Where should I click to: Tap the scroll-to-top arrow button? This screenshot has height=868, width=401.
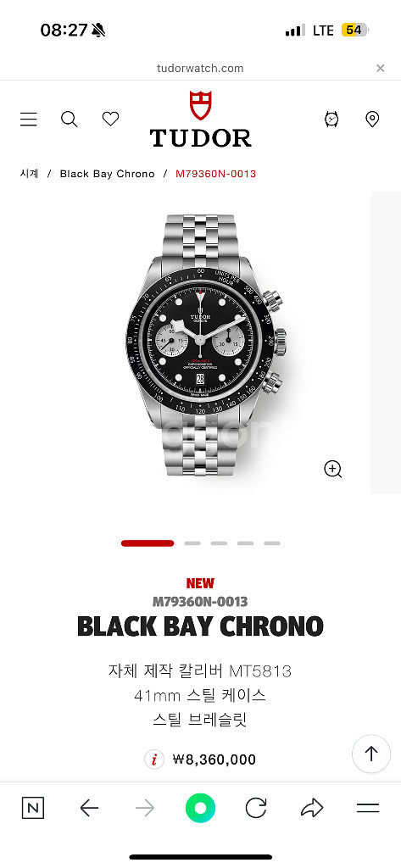point(371,754)
